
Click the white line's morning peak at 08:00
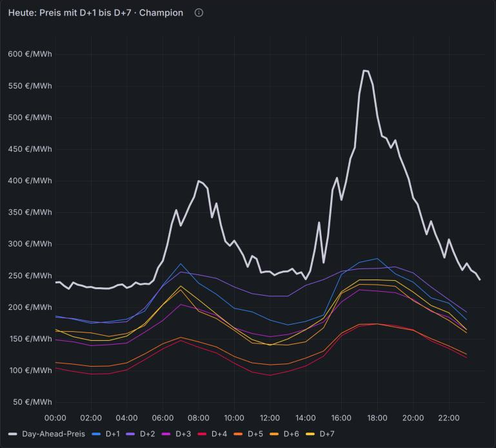(x=199, y=181)
